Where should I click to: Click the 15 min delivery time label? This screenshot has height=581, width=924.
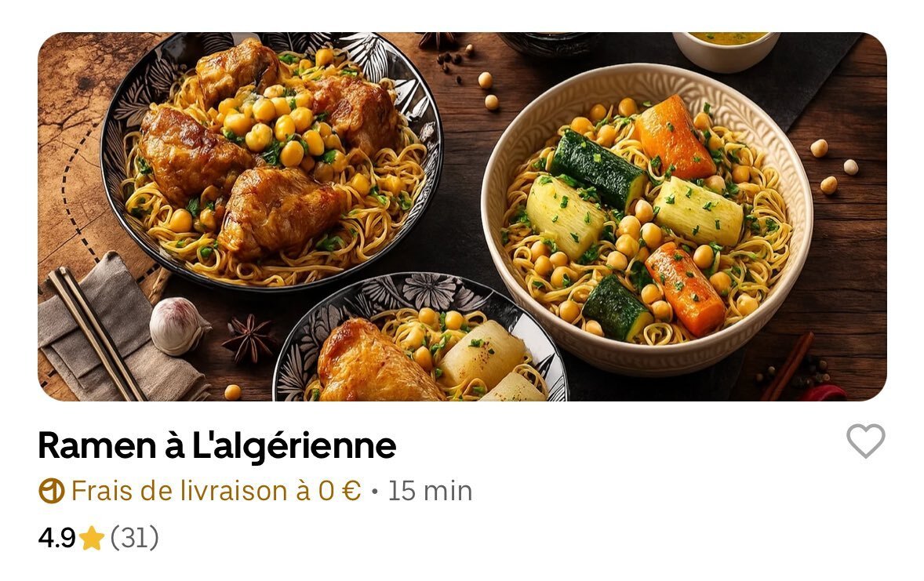430,491
